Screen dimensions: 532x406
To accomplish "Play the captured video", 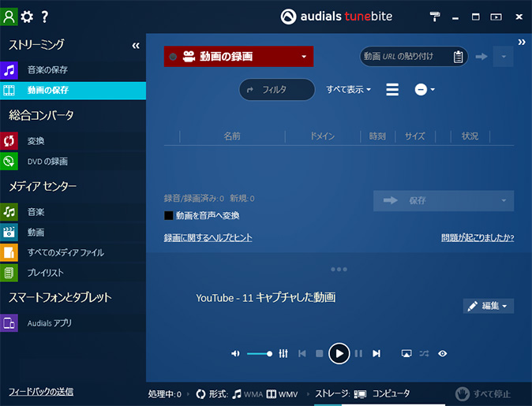I will coord(339,353).
